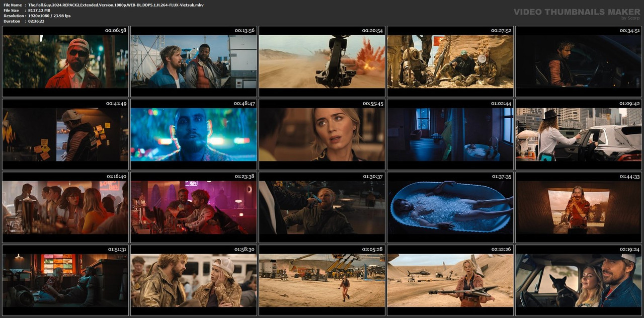Click the file size value 8117.12 MB
This screenshot has width=644, height=318.
(39, 10)
